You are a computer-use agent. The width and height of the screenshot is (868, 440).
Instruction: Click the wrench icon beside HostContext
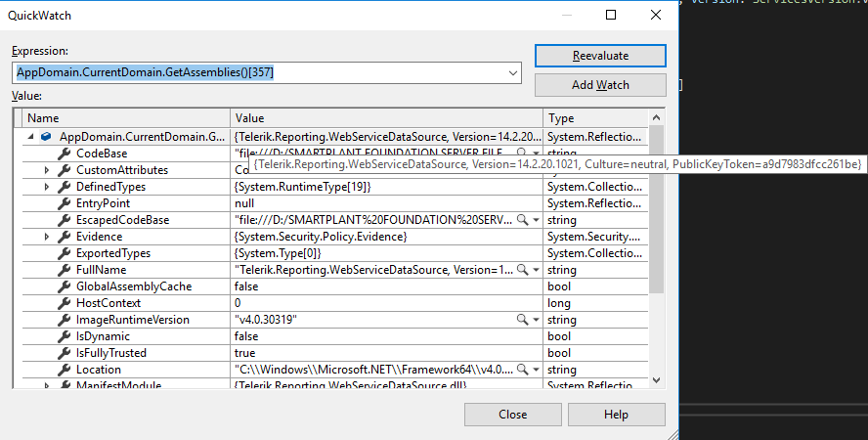pos(65,303)
